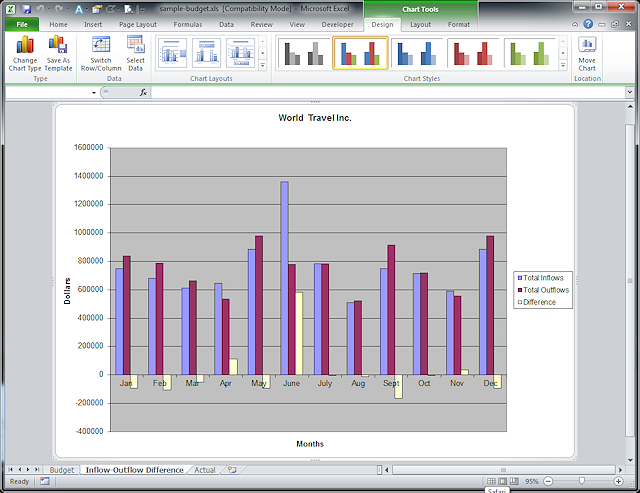Show next row of Chart Layouts
Image resolution: width=640 pixels, height=493 pixels.
pyautogui.click(x=262, y=53)
